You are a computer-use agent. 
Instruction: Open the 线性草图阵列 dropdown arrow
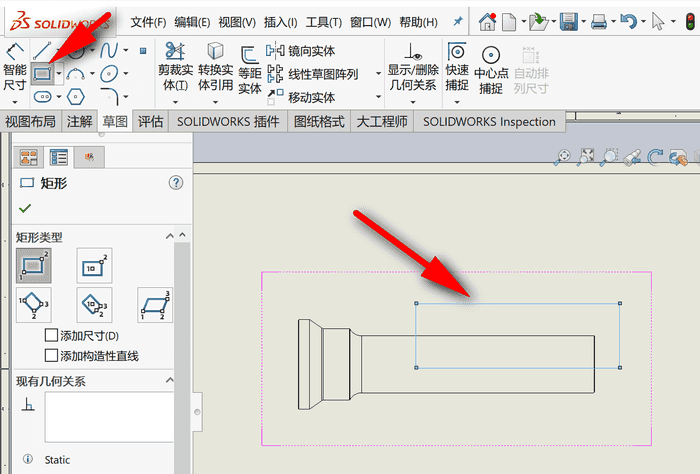click(379, 73)
